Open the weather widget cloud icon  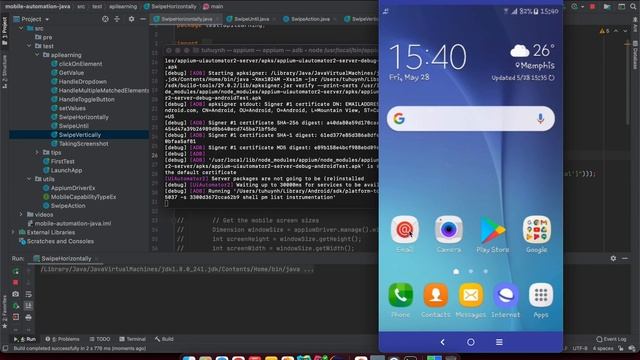pos(520,51)
